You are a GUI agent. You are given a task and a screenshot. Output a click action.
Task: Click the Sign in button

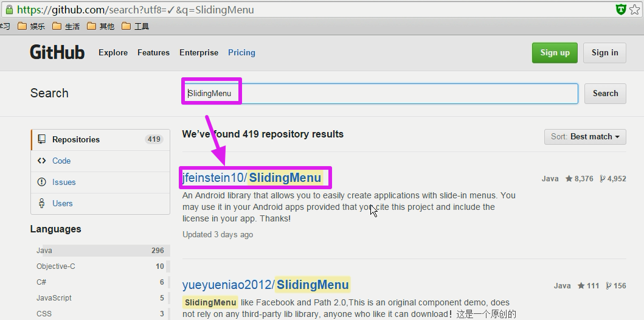(x=604, y=52)
